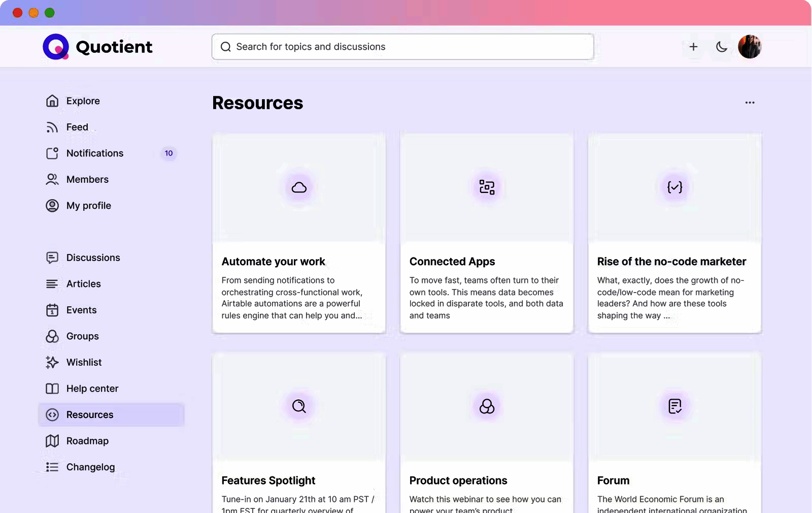Click the Members icon in the sidebar
Image resolution: width=812 pixels, height=513 pixels.
52,179
